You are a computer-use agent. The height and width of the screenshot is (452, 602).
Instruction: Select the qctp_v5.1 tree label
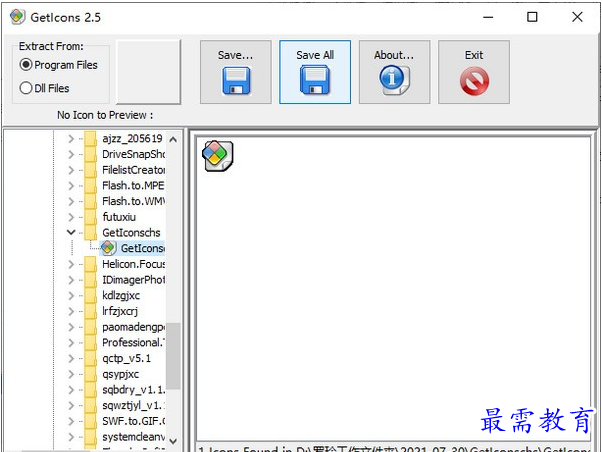(x=126, y=359)
